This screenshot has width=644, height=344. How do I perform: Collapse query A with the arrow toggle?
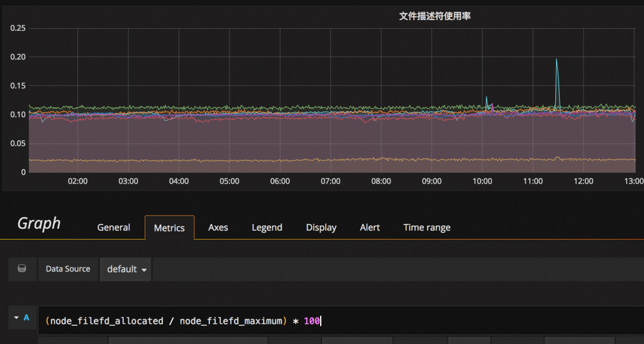[x=16, y=318]
